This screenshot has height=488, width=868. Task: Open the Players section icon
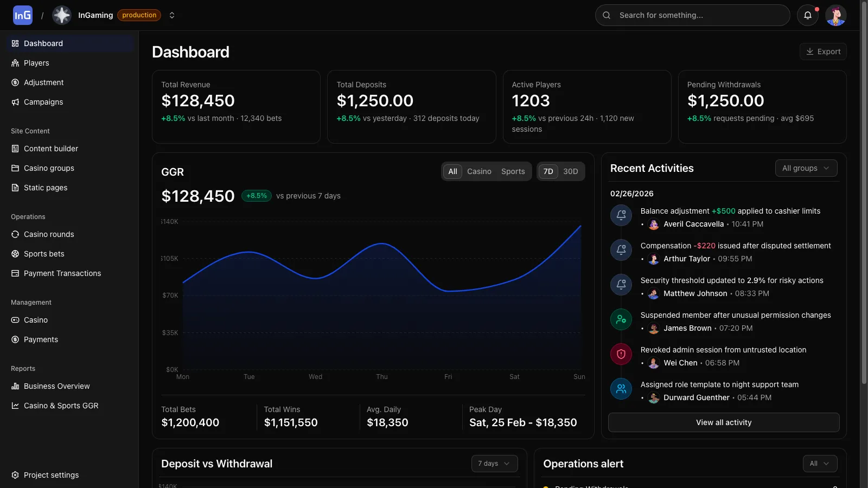(x=15, y=63)
